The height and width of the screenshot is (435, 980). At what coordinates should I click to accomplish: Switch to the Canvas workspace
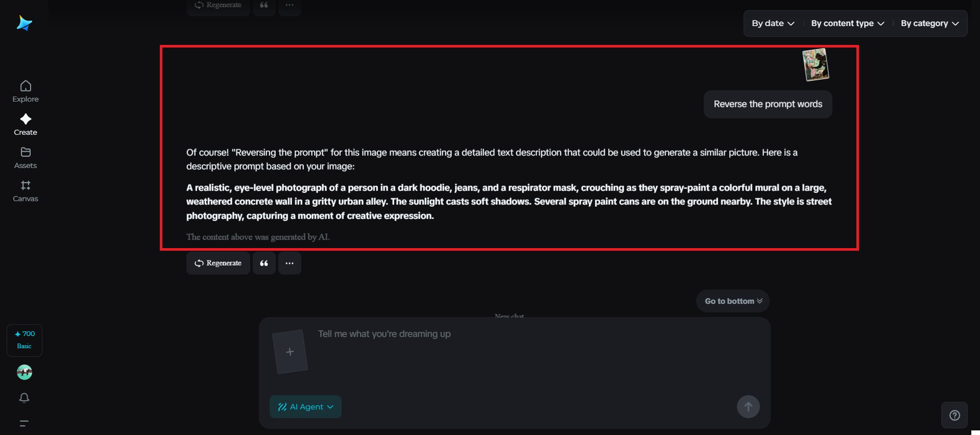tap(25, 191)
